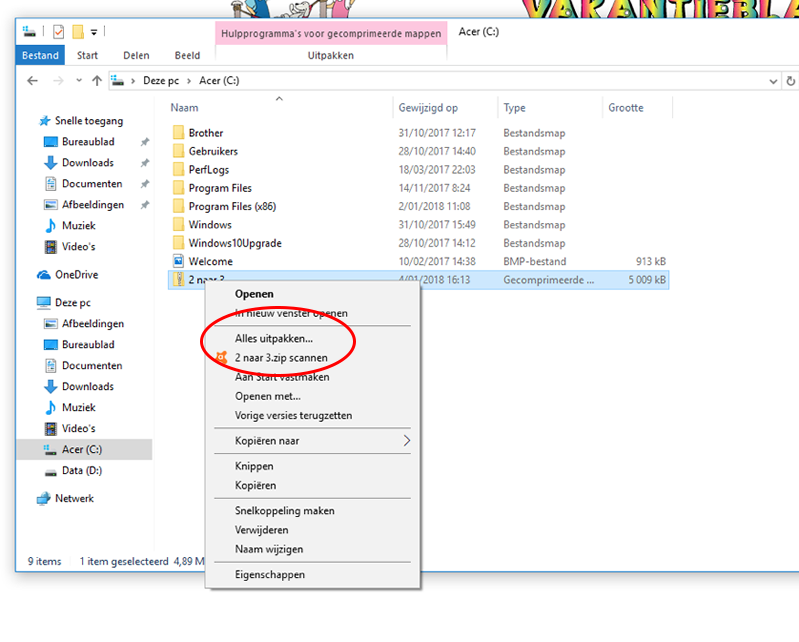Screen dimensions: 799x642
Task: Select 'Eigenschappen' in the context menu
Action: tap(269, 575)
